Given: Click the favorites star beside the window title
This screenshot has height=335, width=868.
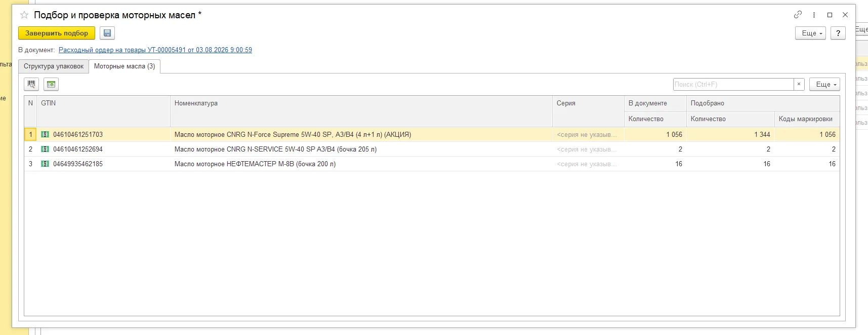Looking at the screenshot, I should (24, 15).
